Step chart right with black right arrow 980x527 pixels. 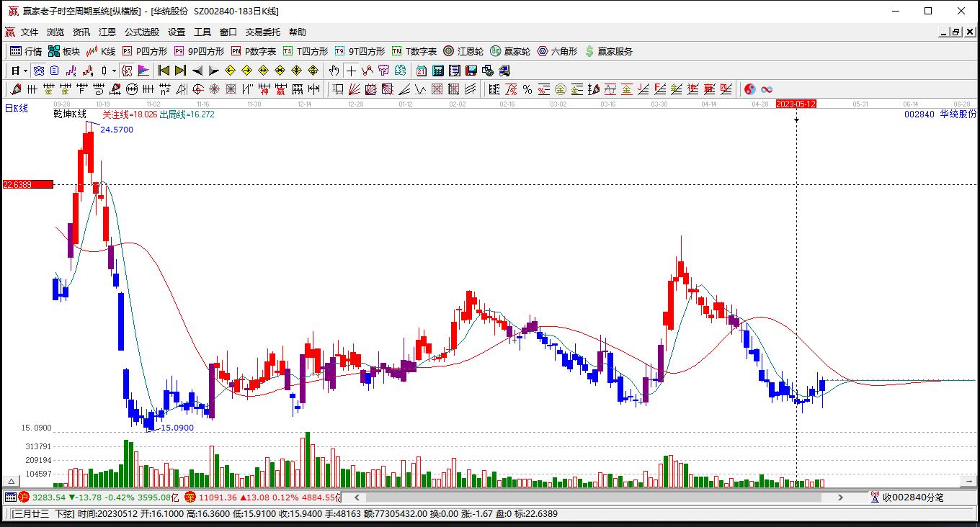click(213, 71)
